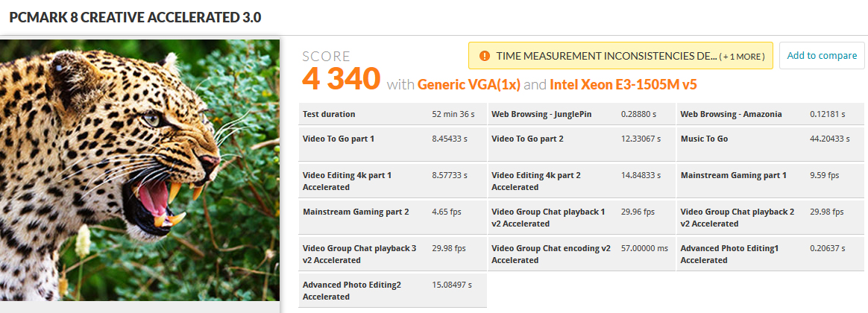Click Video Group Chat encoding v2 Accelerated

point(581,254)
